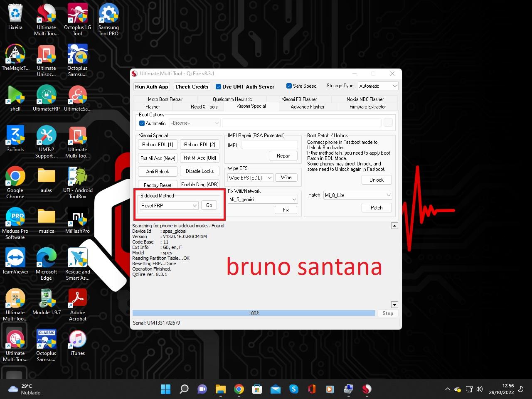Image resolution: width=532 pixels, height=399 pixels.
Task: Click the Anti Relock button
Action: (158, 171)
